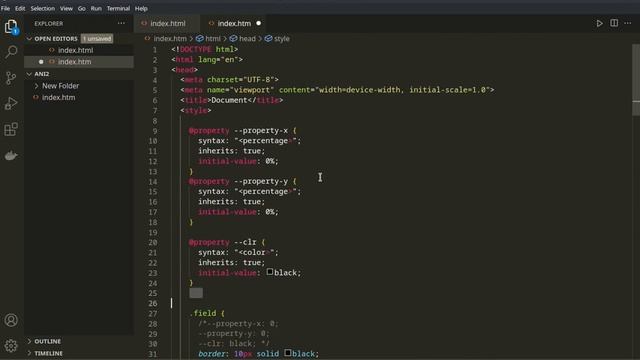Image resolution: width=640 pixels, height=360 pixels.
Task: Click the index.htm file icon in ANI2 folder
Action: click(36, 98)
